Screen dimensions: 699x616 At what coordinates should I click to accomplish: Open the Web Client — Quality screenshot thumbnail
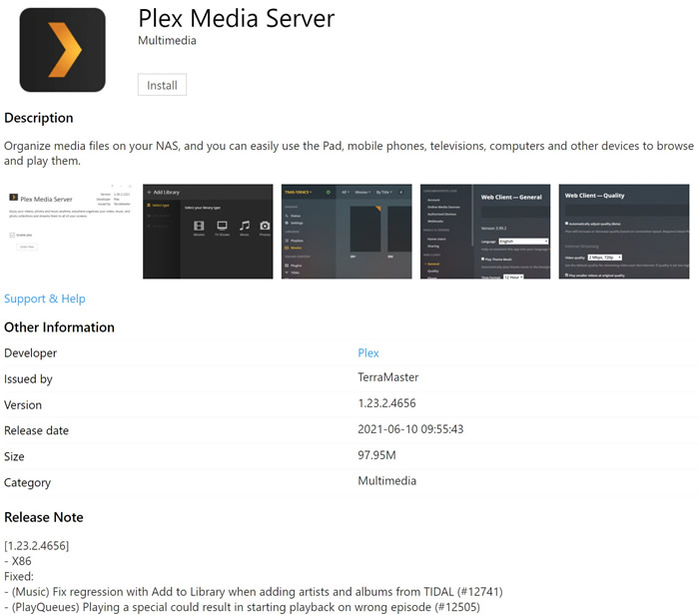tap(624, 231)
